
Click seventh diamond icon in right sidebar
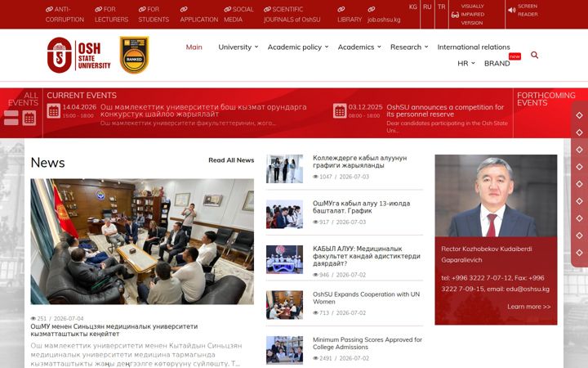[579, 218]
